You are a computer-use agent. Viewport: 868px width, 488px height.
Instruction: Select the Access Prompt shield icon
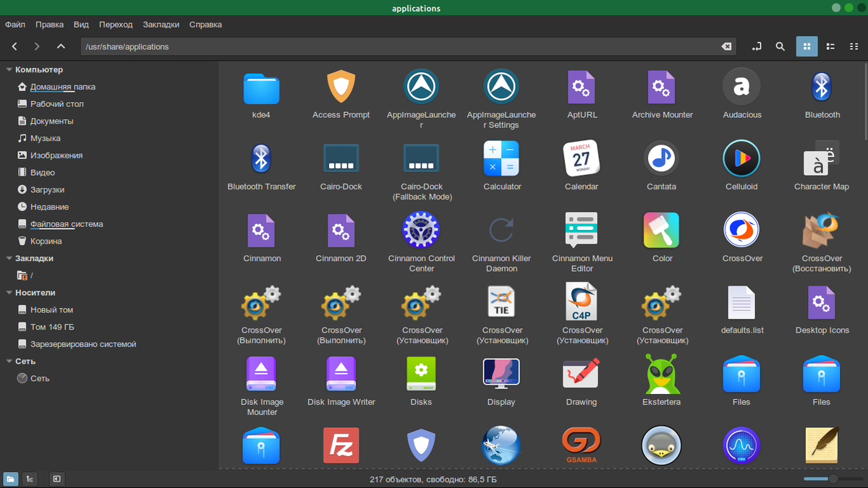pyautogui.click(x=341, y=87)
